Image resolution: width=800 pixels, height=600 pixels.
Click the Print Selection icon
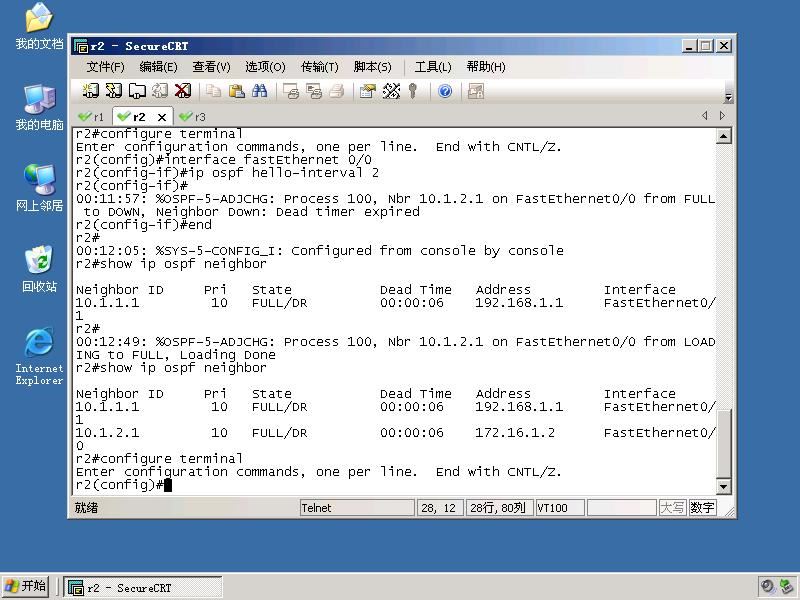click(x=314, y=91)
